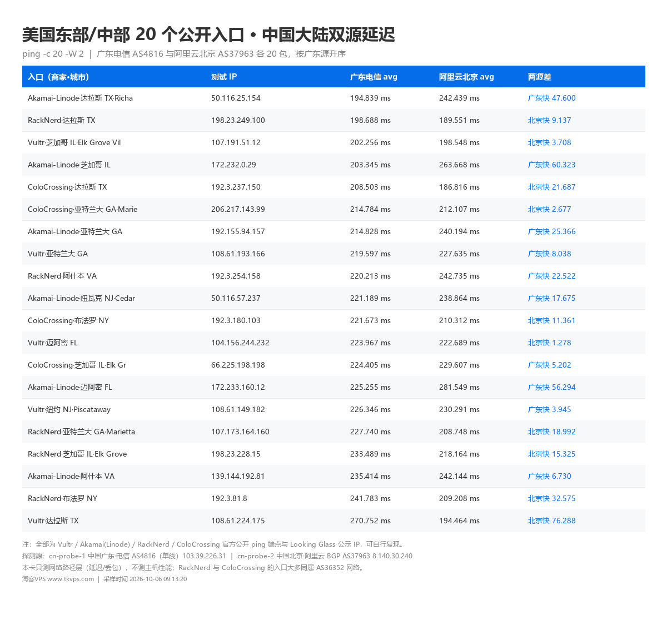Screen dimensions: 667x644
Task: Select IP address 104.156.244.232
Action: [240, 343]
